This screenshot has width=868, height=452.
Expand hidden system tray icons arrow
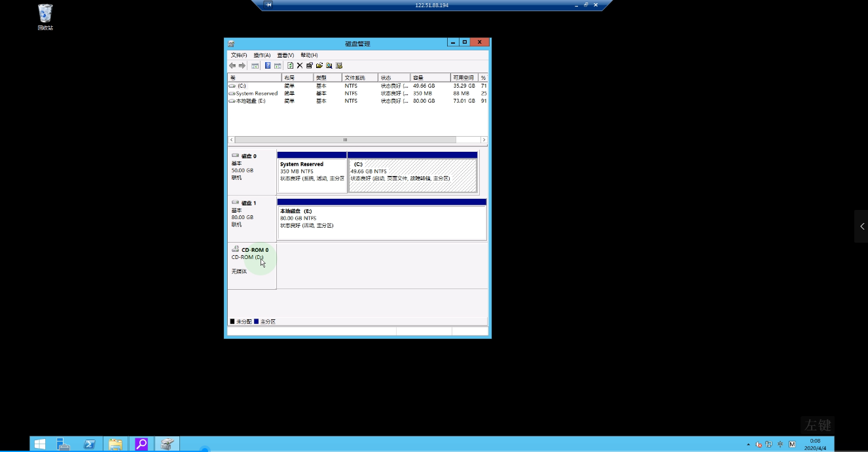748,444
